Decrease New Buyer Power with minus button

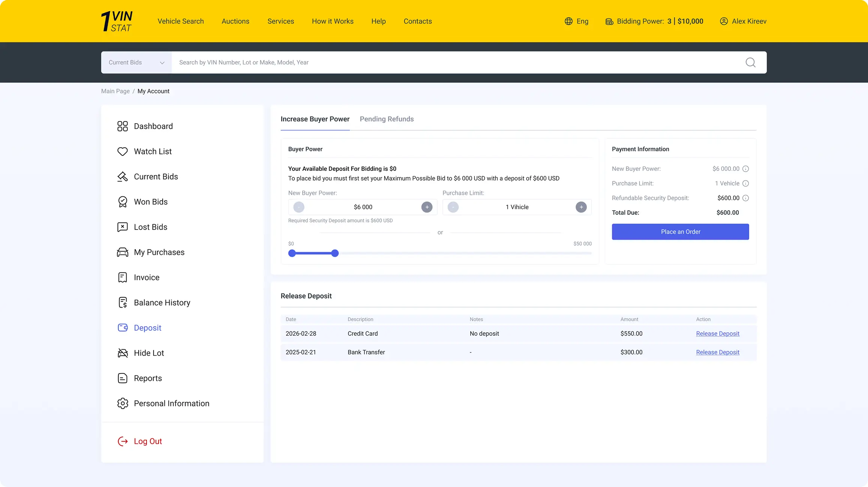point(299,207)
